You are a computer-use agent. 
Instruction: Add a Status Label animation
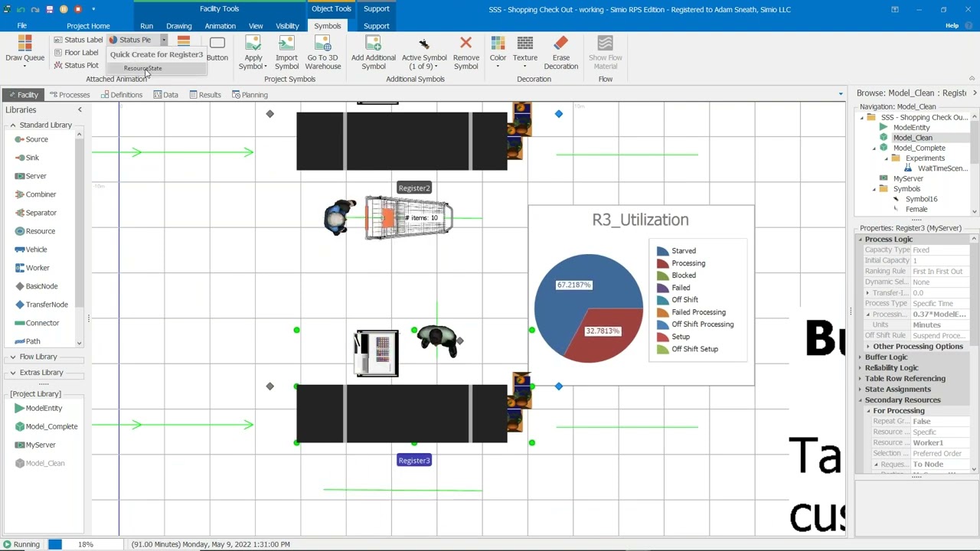pyautogui.click(x=79, y=40)
